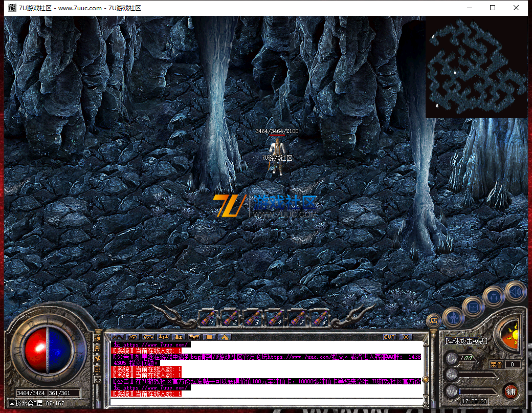Click the ranking podium icon in chat toolbar
Viewport: 532px width, 413px height.
tap(194, 337)
